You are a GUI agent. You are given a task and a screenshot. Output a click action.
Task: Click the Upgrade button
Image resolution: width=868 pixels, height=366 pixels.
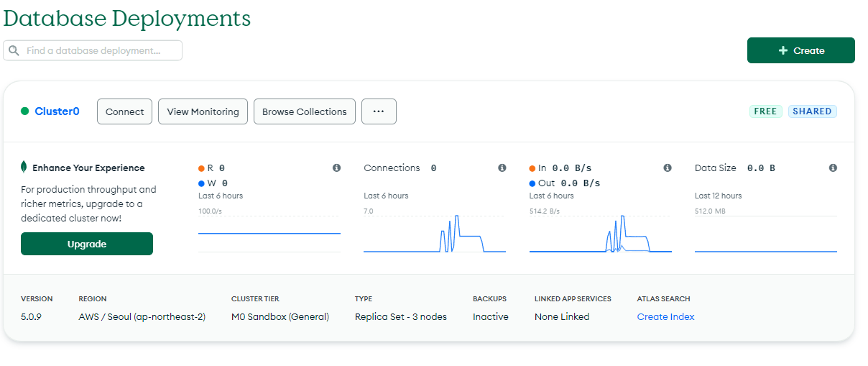pos(87,244)
